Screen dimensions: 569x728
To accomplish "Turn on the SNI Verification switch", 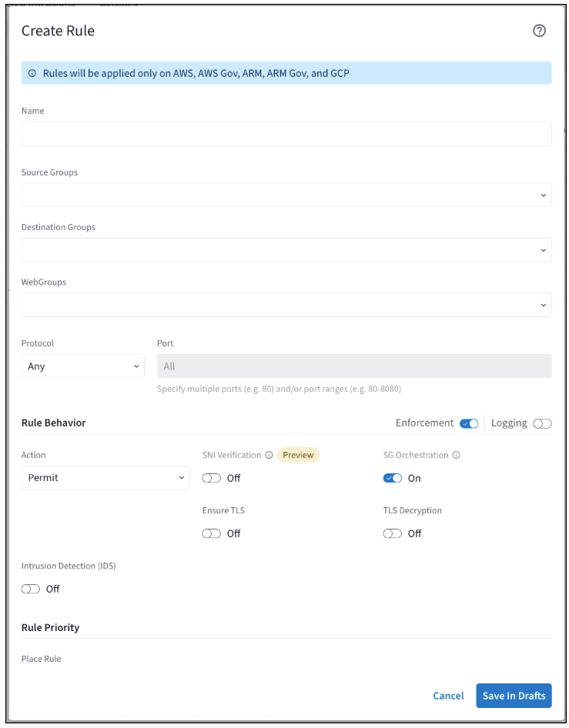I will click(212, 479).
